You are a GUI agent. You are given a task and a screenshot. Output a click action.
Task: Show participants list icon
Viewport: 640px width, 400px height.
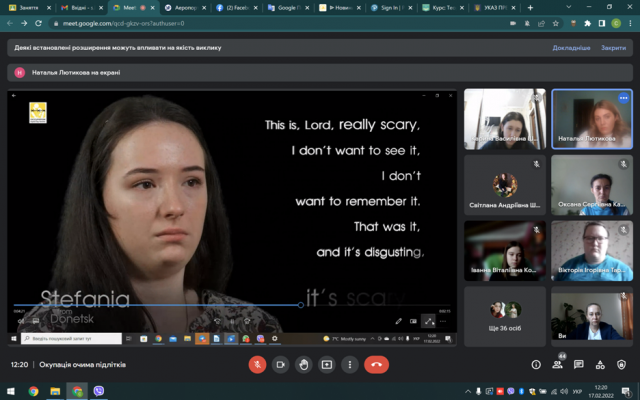pos(558,364)
